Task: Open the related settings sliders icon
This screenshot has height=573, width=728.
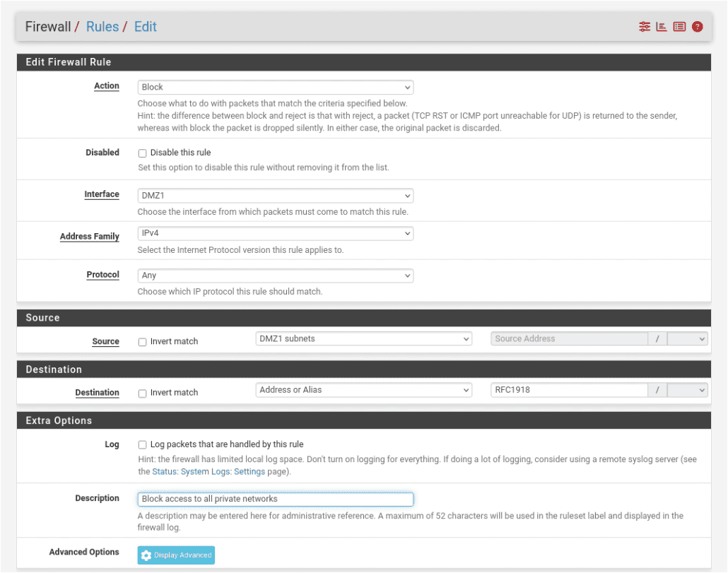Action: 645,26
